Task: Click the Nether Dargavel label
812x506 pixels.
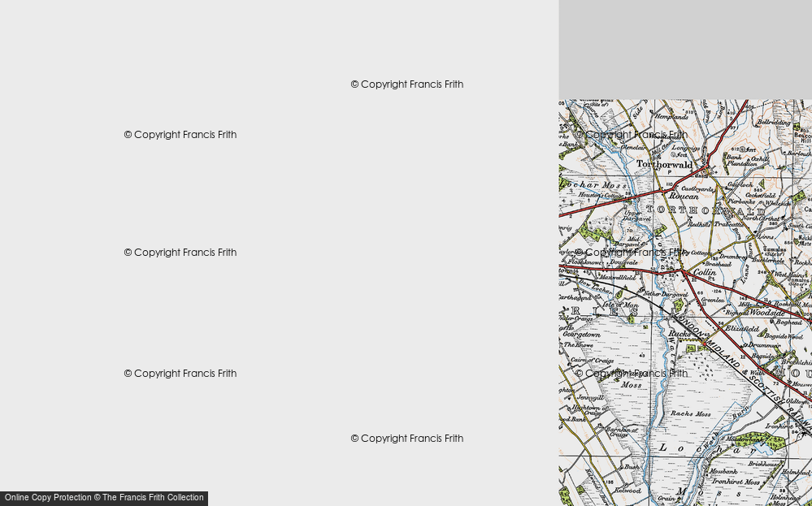Action: (666, 293)
